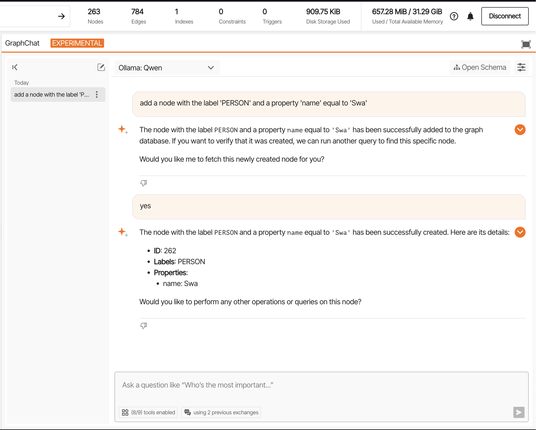Click the EXPERIMENTAL badge

77,43
